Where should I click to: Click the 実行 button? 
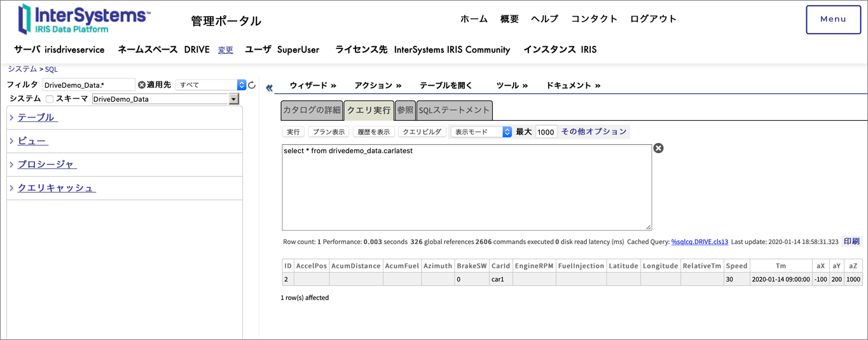(x=293, y=132)
